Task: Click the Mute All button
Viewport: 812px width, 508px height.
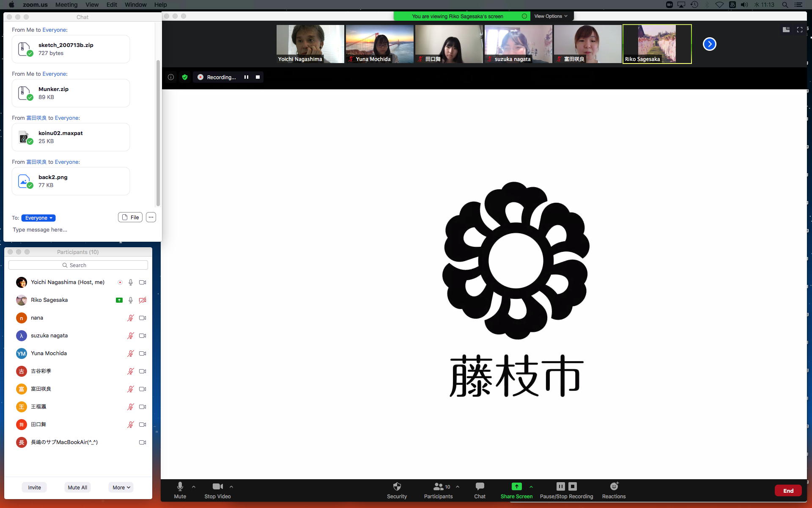Action: tap(77, 487)
